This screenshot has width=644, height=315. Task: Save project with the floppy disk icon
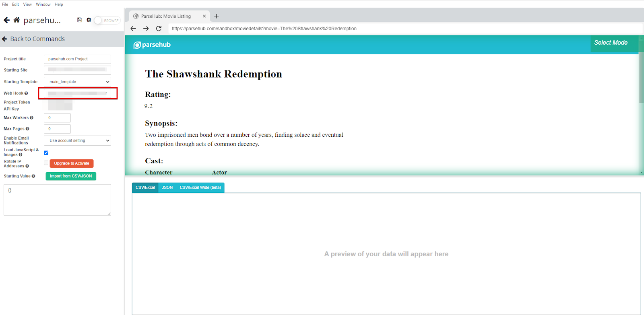coord(80,20)
